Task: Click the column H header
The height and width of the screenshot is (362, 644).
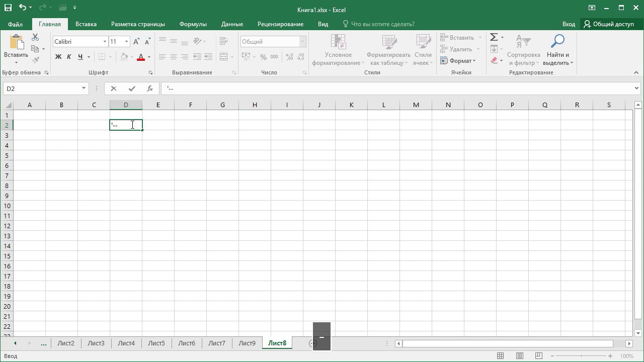Action: tap(255, 105)
